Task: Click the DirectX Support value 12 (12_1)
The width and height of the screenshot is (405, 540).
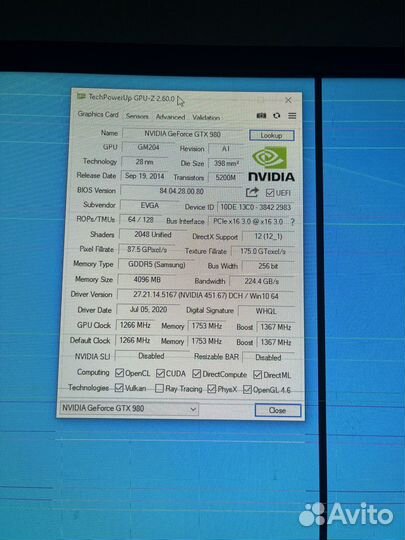Action: click(268, 237)
